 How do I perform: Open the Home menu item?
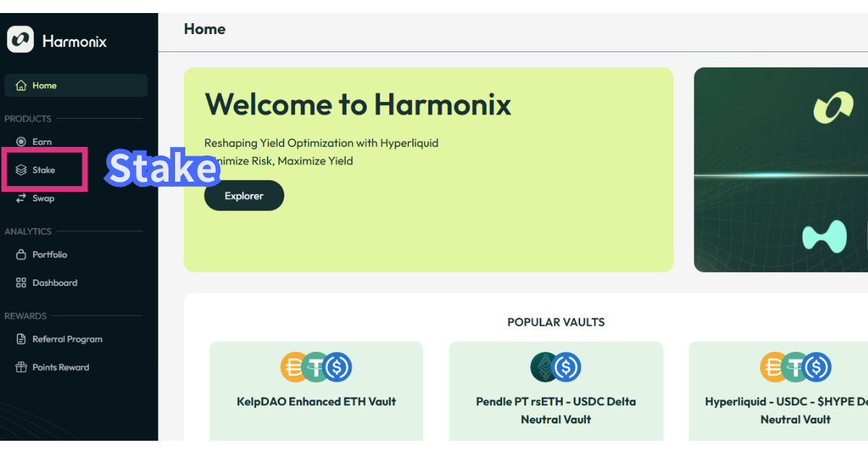click(76, 85)
